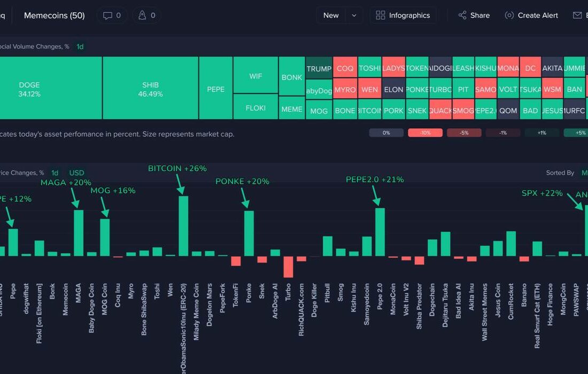Click the Share icon

tap(462, 15)
